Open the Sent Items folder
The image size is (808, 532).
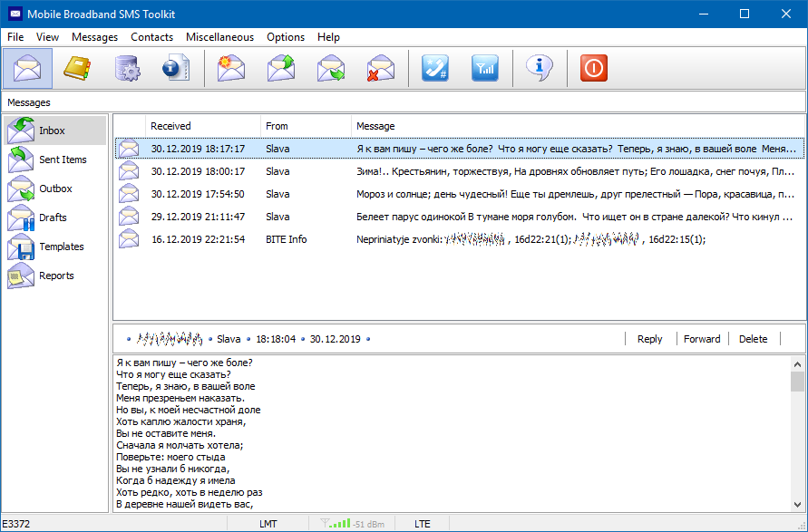58,159
